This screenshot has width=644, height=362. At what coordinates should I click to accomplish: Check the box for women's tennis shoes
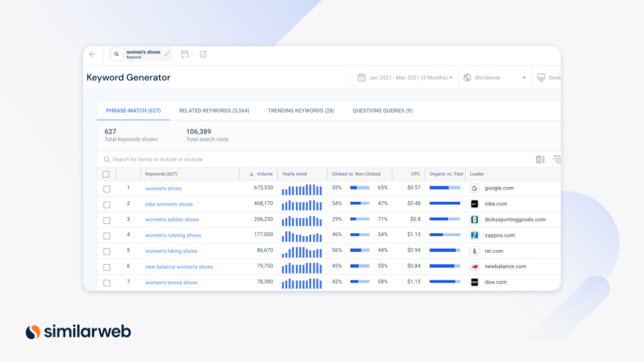pyautogui.click(x=107, y=283)
